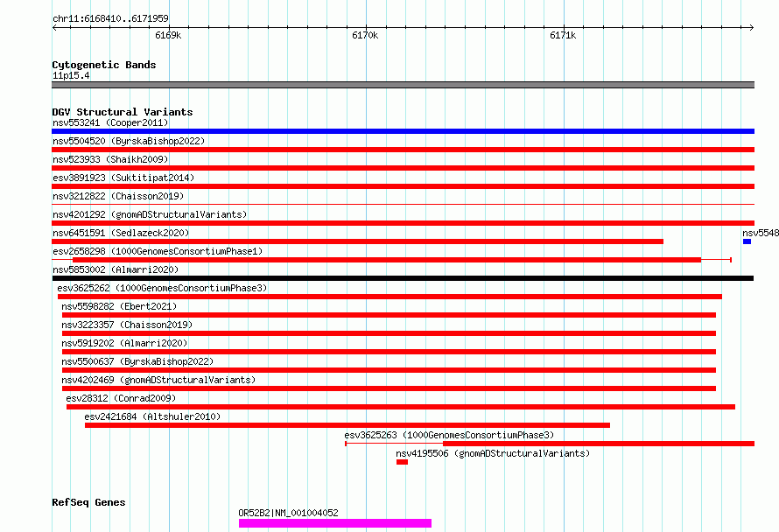Select the 11p15.4 band label
Viewport: 779px width, 532px height.
71,75
